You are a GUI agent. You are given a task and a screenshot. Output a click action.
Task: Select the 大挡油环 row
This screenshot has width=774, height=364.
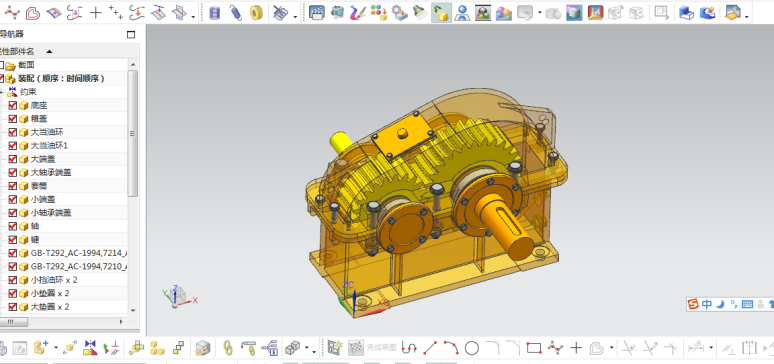pyautogui.click(x=47, y=132)
